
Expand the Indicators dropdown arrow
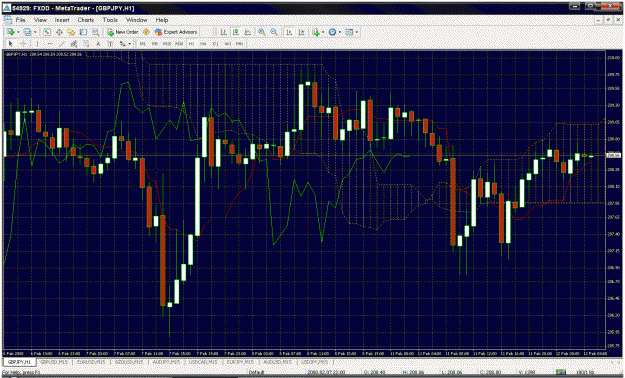(323, 32)
